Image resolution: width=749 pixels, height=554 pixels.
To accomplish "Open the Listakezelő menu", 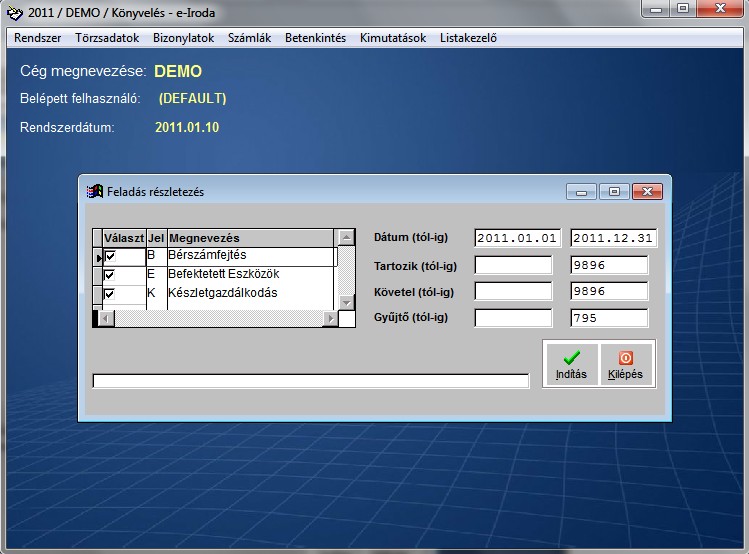I will (469, 38).
